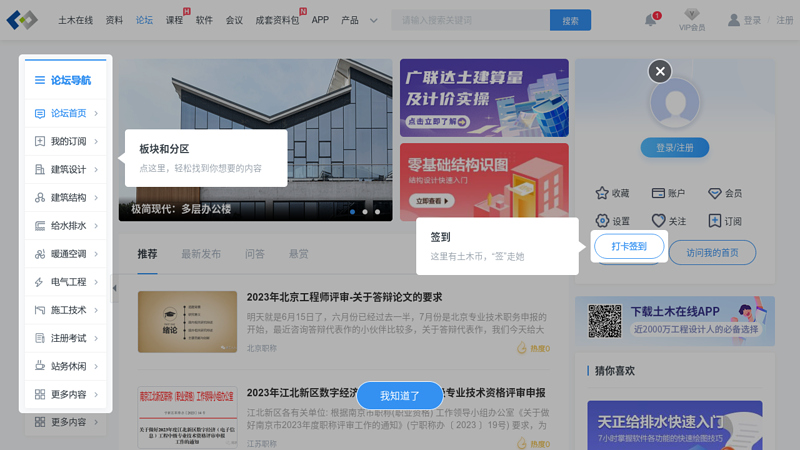Switch to the 最新发布 tab
Viewport: 800px width, 450px height.
[201, 254]
